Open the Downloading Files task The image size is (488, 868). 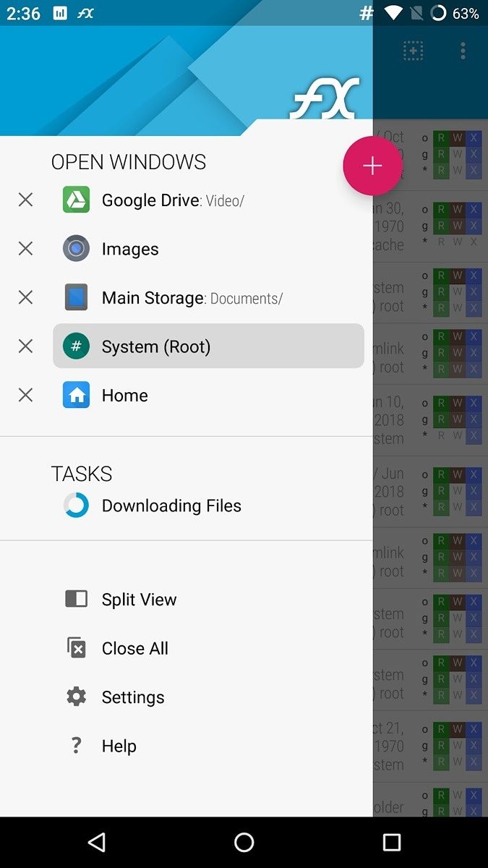(172, 505)
